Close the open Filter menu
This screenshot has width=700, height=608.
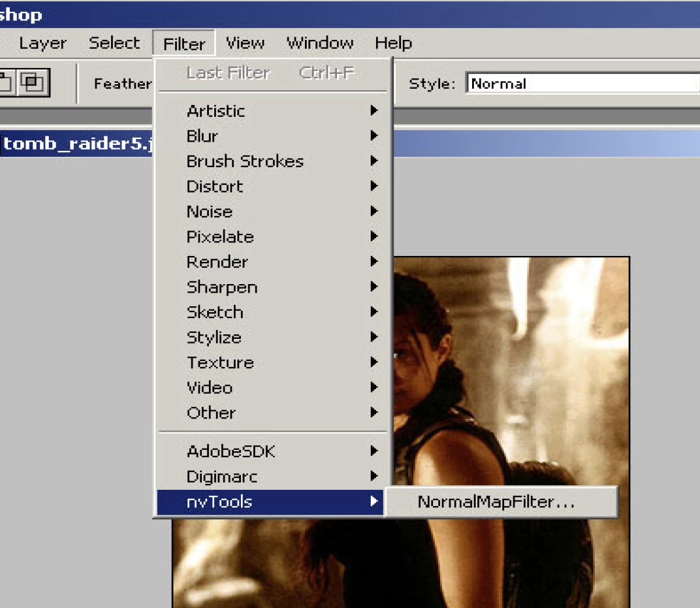pyautogui.click(x=184, y=44)
